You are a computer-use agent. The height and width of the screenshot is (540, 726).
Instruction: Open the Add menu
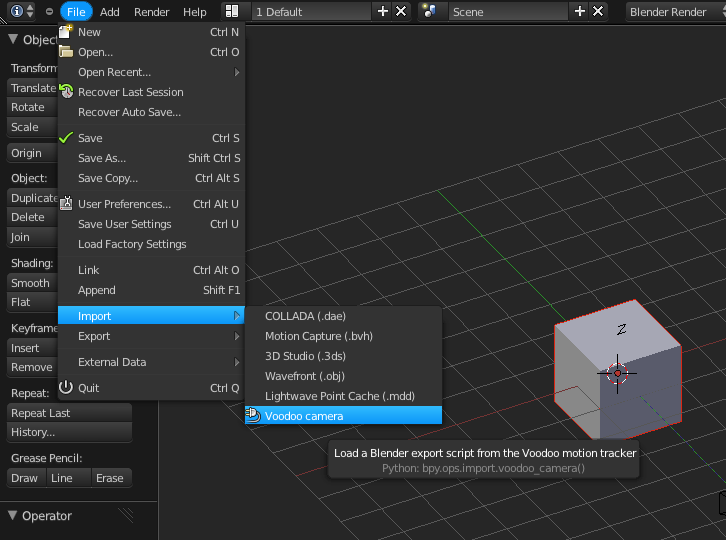pos(110,12)
